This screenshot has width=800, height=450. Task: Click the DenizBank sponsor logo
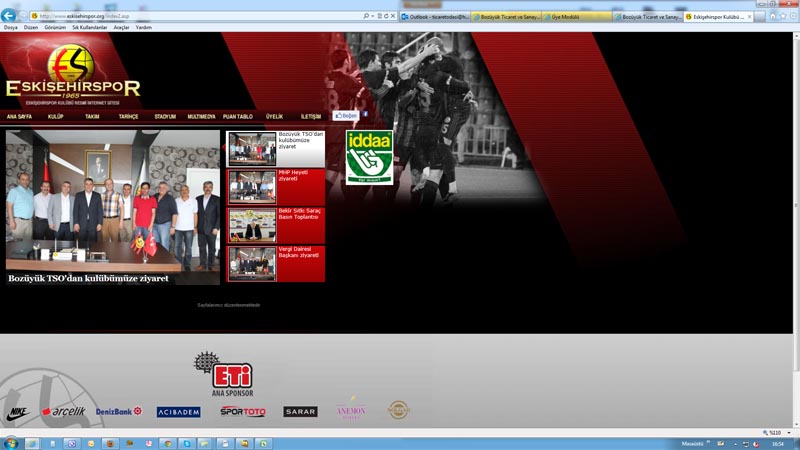point(119,411)
